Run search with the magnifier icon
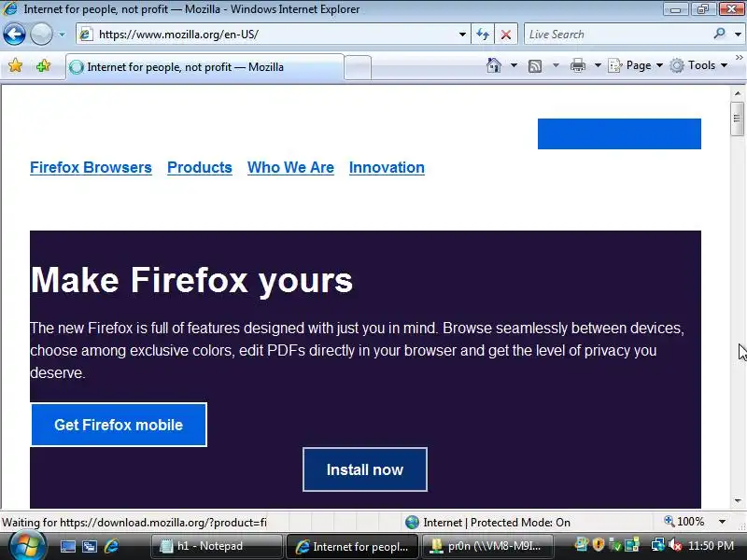The image size is (747, 560). click(719, 34)
